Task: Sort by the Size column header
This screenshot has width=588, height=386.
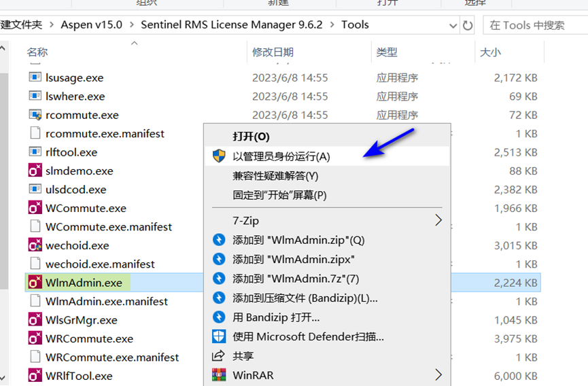Action: pos(491,52)
